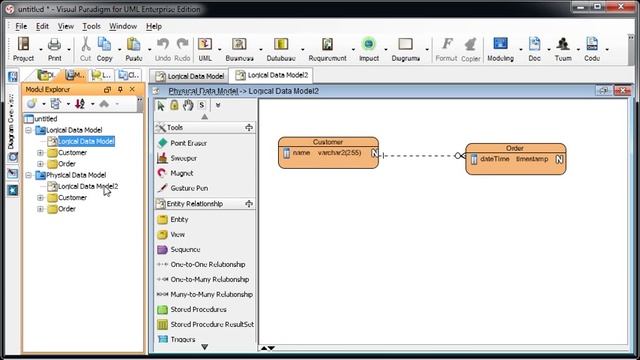The height and width of the screenshot is (360, 640).
Task: Undo the last action
Action: tap(162, 49)
